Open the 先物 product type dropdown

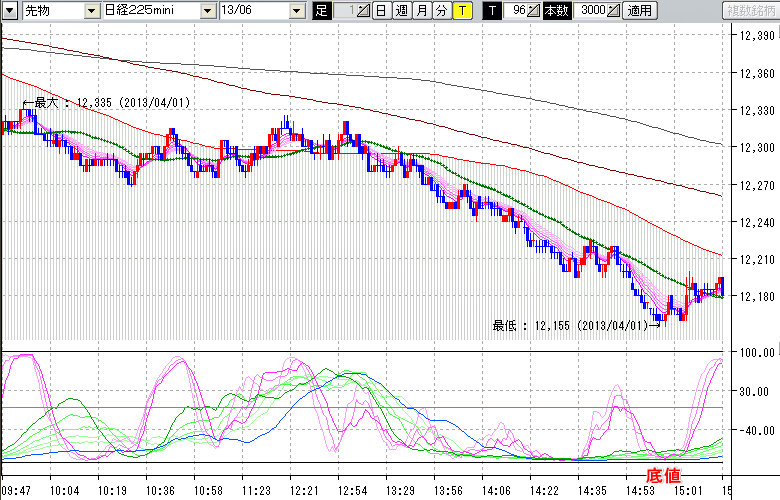click(x=92, y=11)
